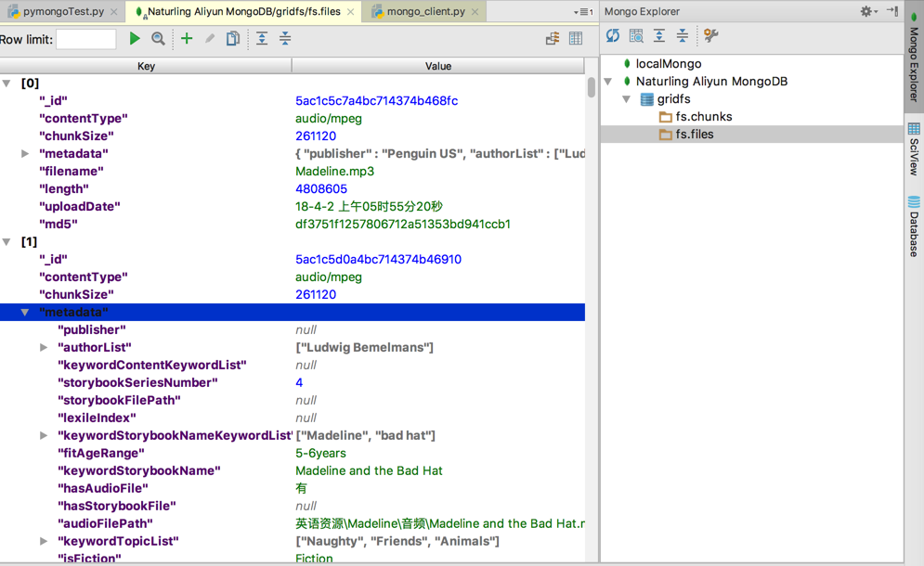Close the mongo_client.py tab

475,12
